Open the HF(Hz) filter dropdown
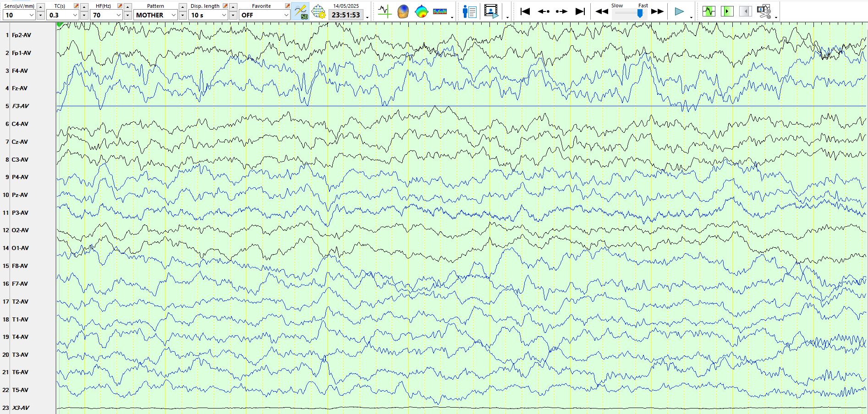Viewport: 868px width, 414px height. pos(107,15)
